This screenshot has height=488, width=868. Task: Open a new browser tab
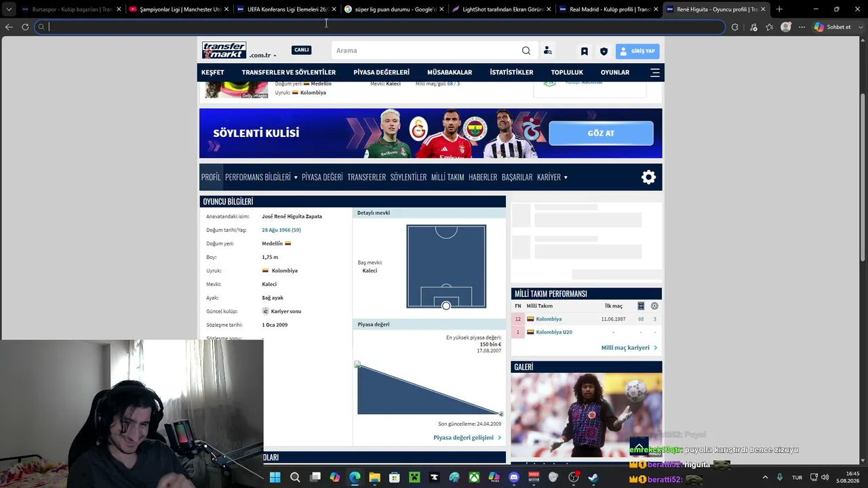click(x=779, y=9)
